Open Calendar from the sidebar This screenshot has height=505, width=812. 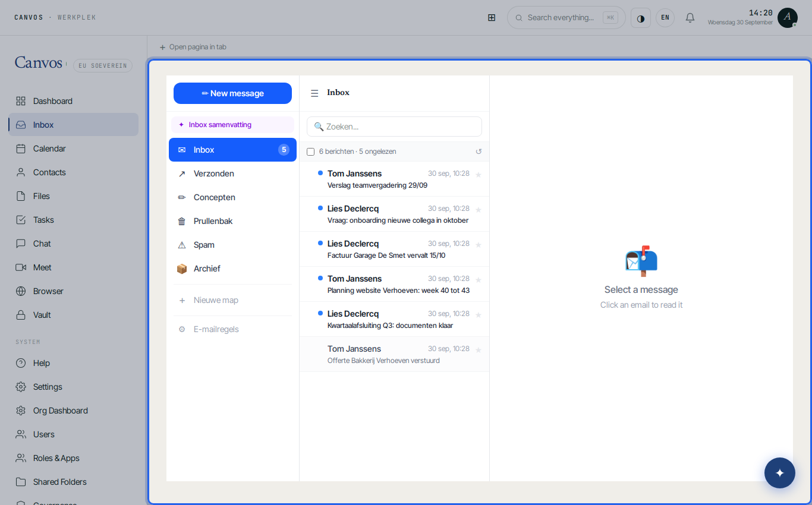click(74, 149)
